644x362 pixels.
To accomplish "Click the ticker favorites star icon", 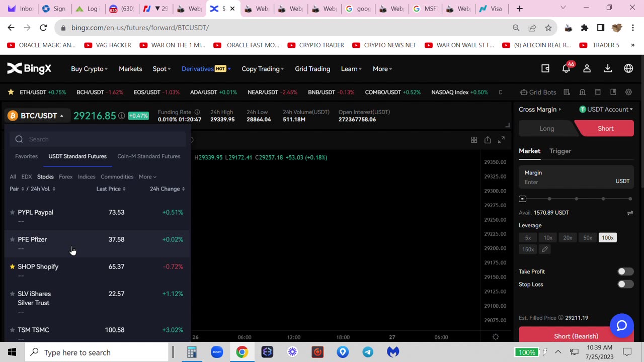I will [10, 93].
